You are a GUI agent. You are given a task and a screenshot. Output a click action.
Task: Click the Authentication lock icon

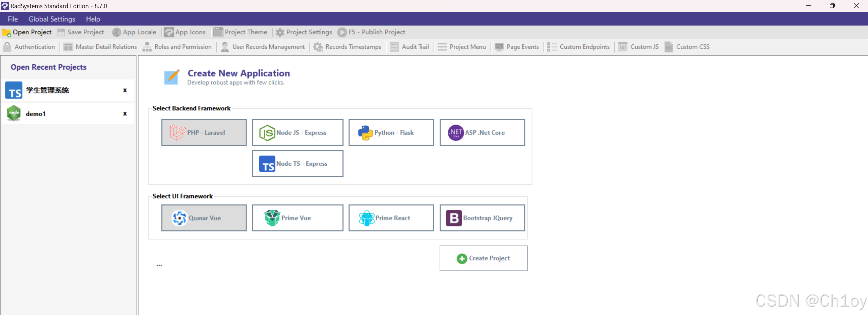(7, 47)
